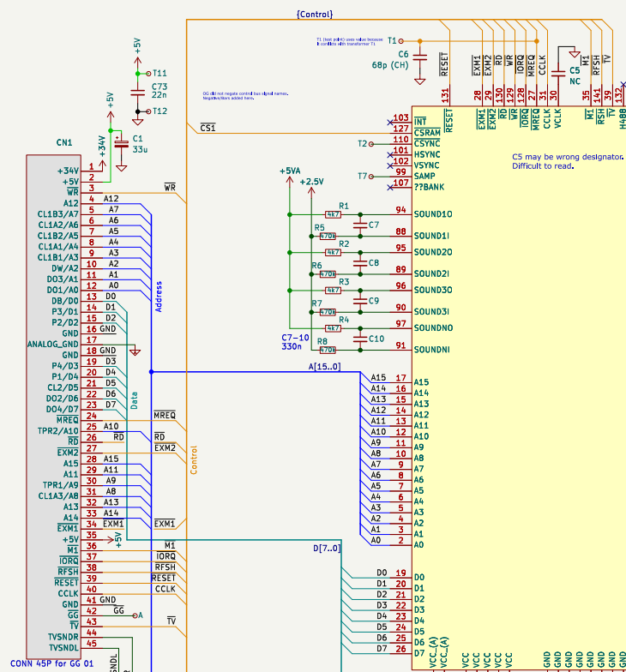The height and width of the screenshot is (672, 626).
Task: Click the CN1 reference designator
Action: [63, 142]
